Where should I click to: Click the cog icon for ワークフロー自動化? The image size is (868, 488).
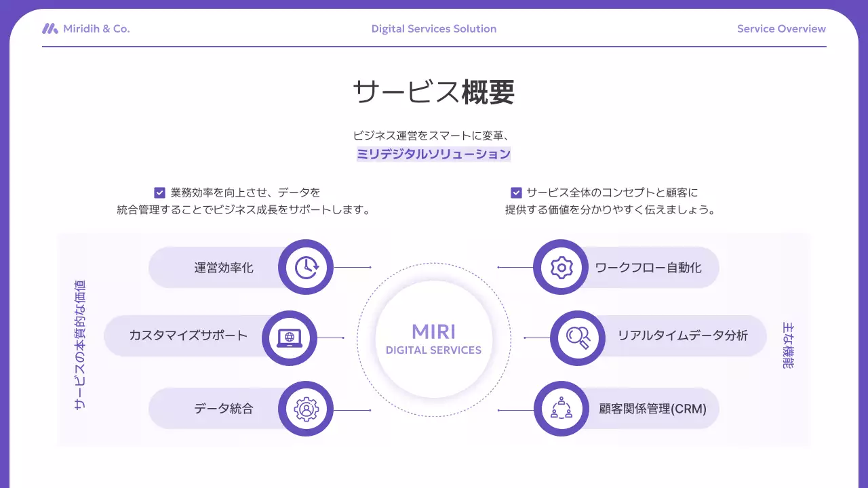pos(561,268)
